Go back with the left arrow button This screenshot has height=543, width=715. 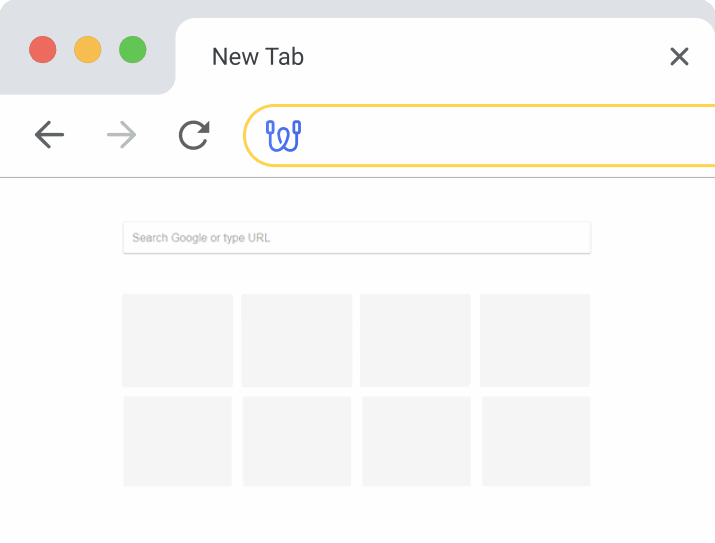tap(49, 135)
